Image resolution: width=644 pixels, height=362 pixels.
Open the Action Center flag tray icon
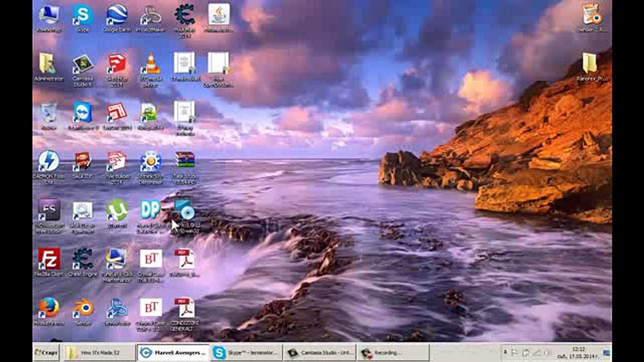coord(515,352)
